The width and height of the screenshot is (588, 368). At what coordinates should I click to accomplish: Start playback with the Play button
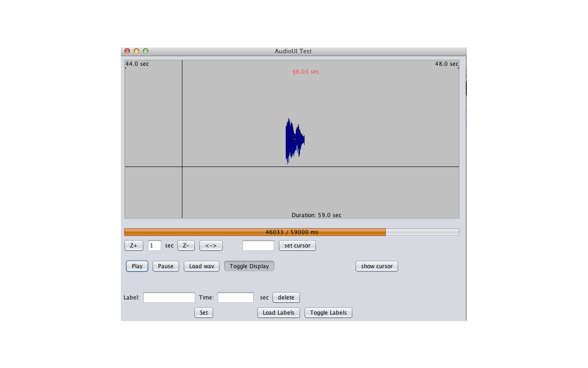[137, 266]
